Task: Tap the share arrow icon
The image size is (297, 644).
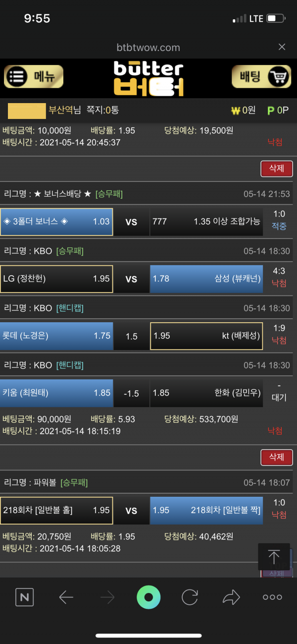Action: 231,597
